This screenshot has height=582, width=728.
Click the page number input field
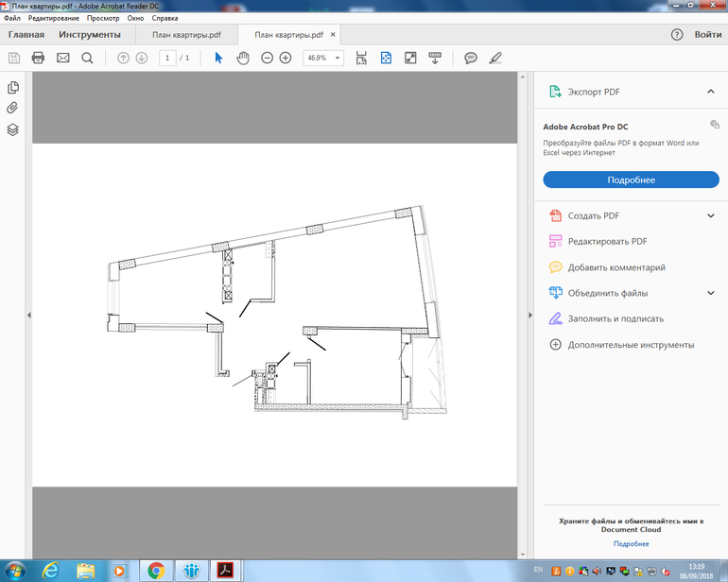point(168,58)
